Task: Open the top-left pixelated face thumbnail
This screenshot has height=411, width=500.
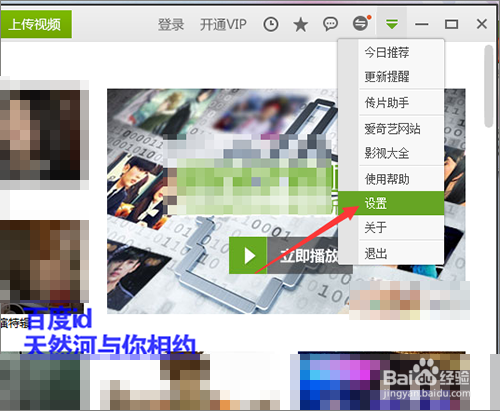Action: (41, 135)
